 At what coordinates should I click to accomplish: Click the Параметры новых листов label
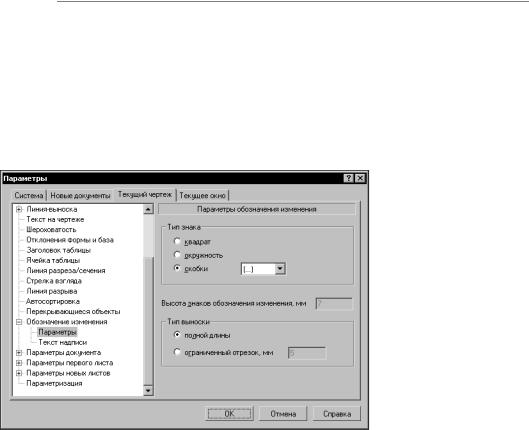(x=68, y=373)
